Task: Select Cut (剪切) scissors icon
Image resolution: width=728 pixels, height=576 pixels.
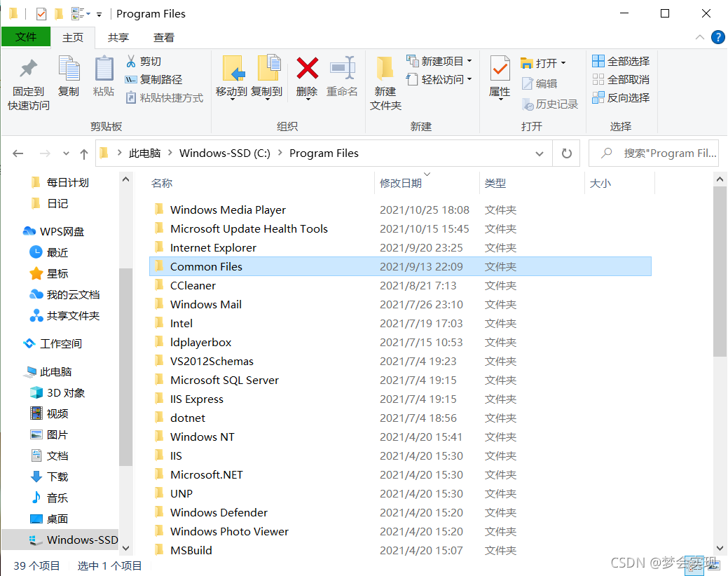Action: [x=132, y=61]
